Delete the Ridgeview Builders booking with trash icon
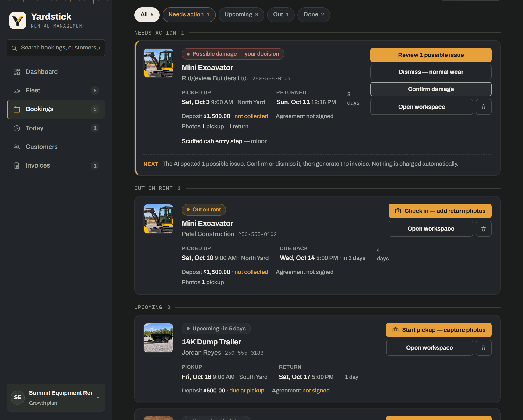Viewport: 523px width, 420px height. (484, 107)
